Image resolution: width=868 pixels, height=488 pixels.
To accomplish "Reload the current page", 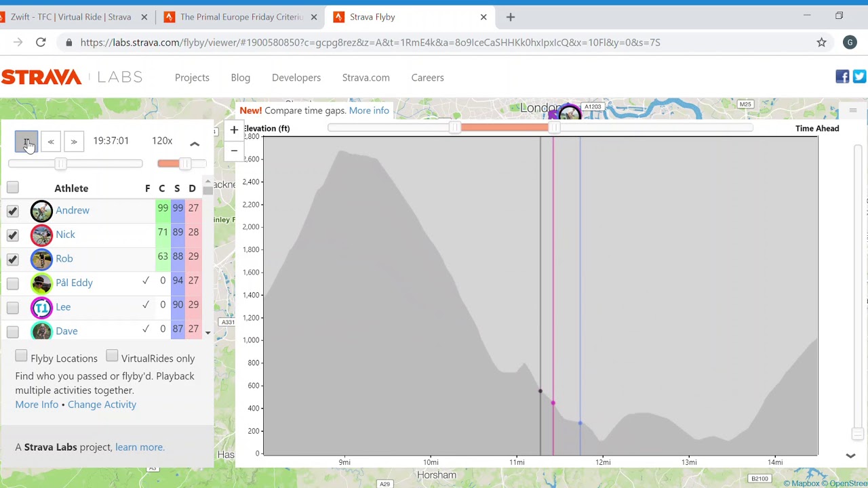I will (41, 43).
